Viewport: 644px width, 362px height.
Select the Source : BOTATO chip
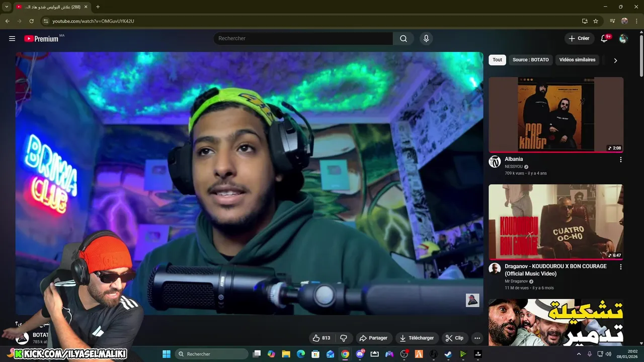coord(531,60)
